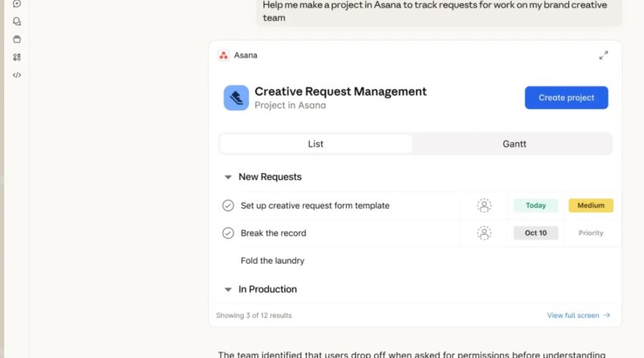The height and width of the screenshot is (358, 644).
Task: Click the Asana app name label
Action: click(246, 56)
